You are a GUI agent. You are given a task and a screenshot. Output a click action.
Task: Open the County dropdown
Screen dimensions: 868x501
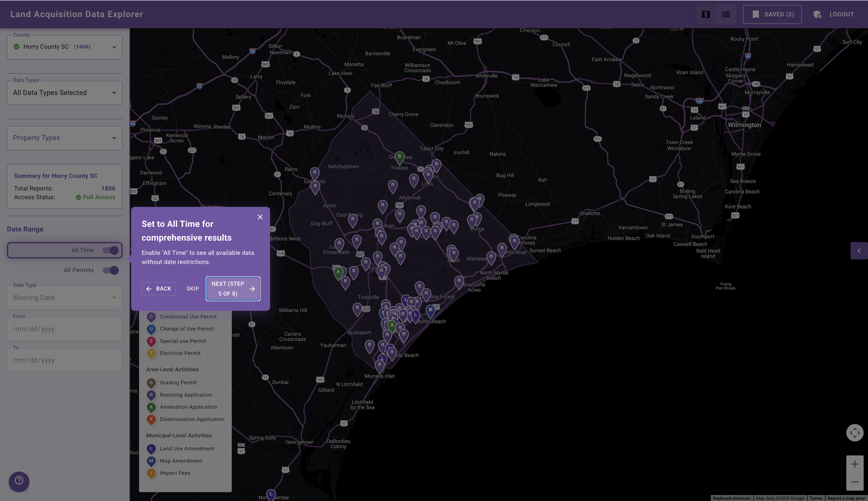[x=65, y=47]
